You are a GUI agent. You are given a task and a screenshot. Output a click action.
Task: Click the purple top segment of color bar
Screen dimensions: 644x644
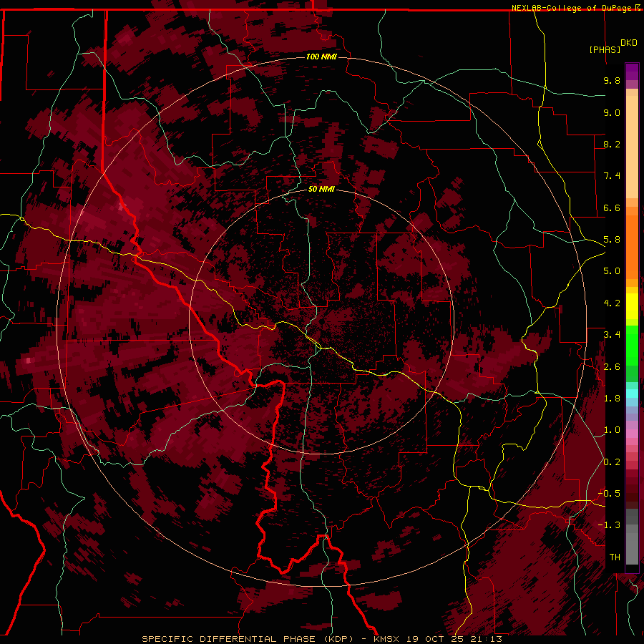coord(632,72)
